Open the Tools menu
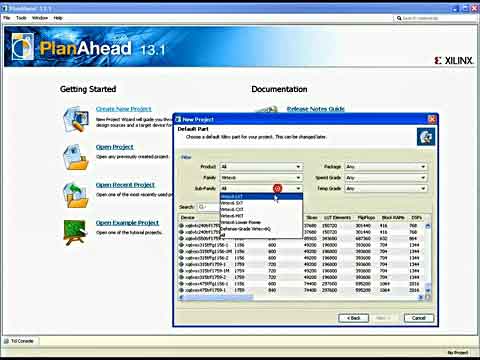The height and width of the screenshot is (360, 480). coord(21,18)
